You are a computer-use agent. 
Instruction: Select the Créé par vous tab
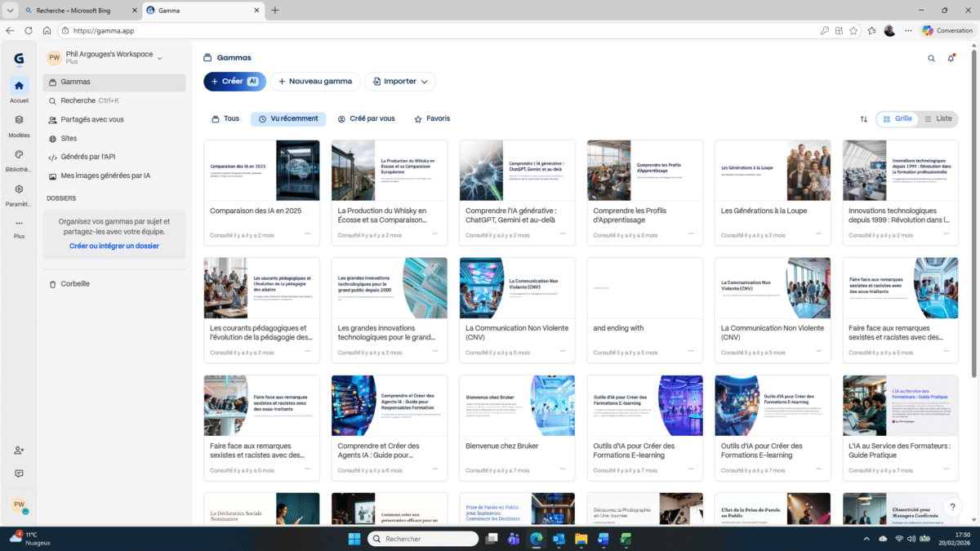tap(366, 119)
